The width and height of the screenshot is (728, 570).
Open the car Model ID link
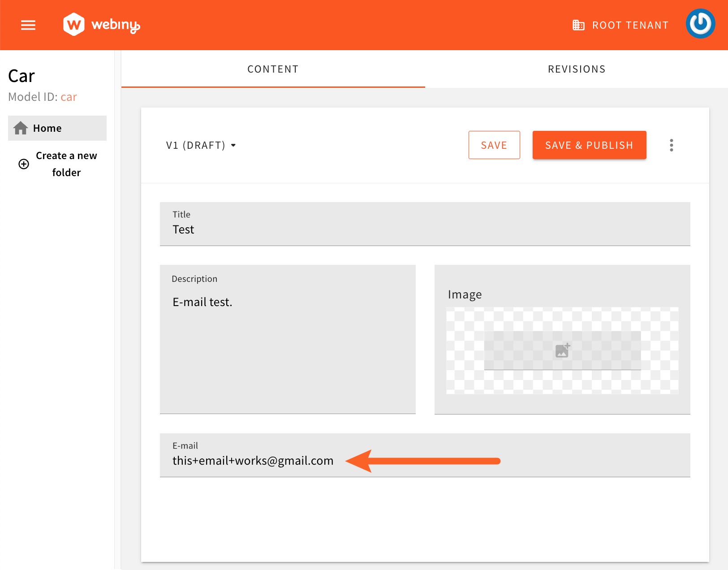pos(69,97)
